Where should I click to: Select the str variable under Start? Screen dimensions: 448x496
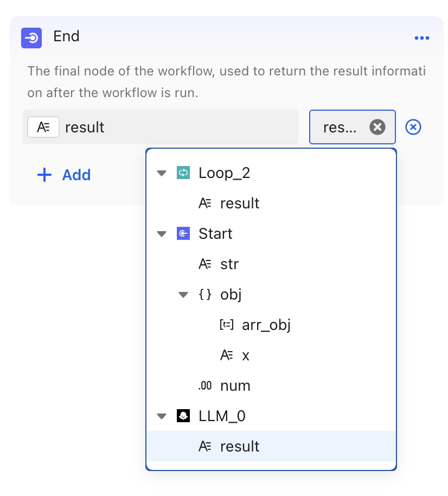pos(271,264)
